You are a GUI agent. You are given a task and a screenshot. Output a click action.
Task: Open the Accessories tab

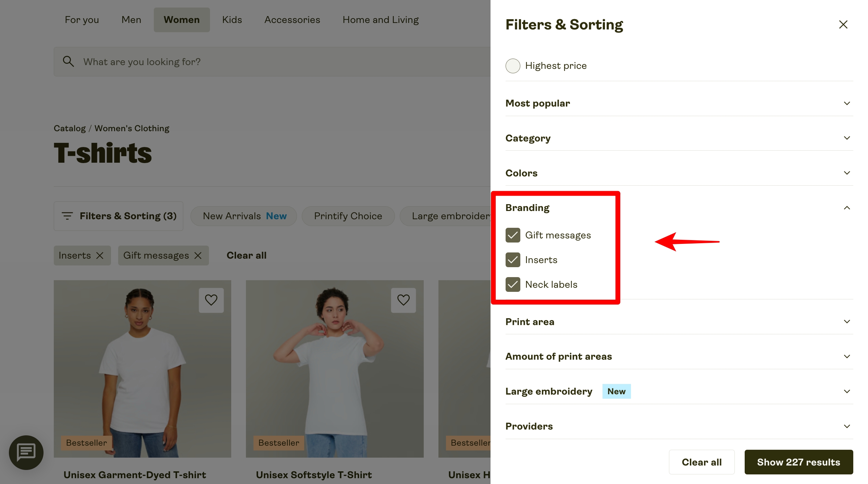click(x=292, y=20)
